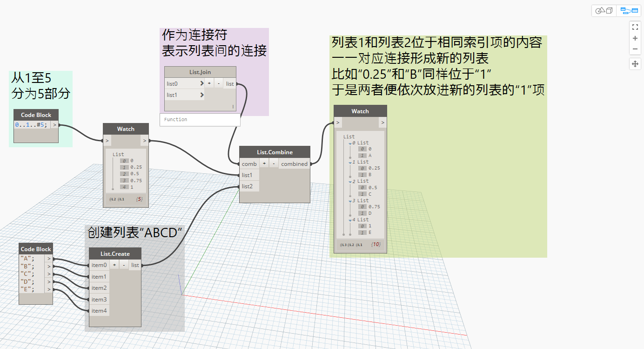
Task: Collapse the '3 List' sublist in Watch
Action: (350, 201)
